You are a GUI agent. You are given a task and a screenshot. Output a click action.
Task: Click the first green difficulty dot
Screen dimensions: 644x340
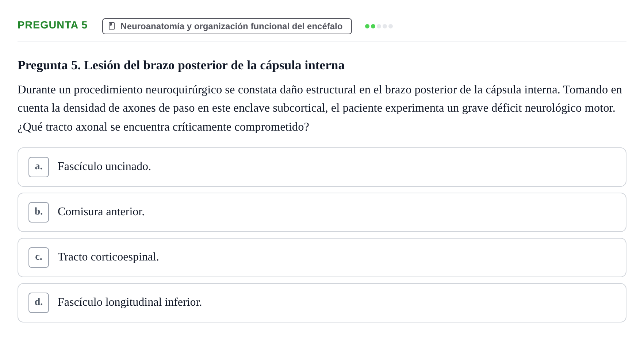pos(367,26)
